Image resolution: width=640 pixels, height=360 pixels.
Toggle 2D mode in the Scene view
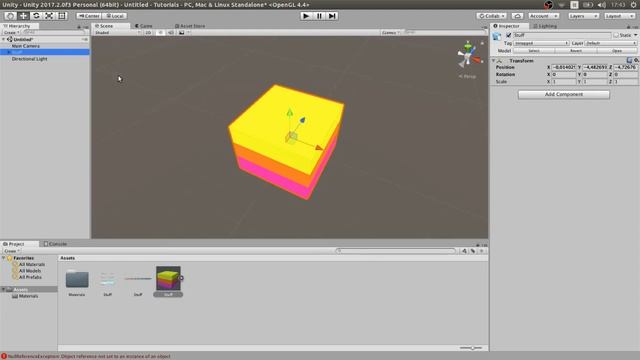[148, 33]
